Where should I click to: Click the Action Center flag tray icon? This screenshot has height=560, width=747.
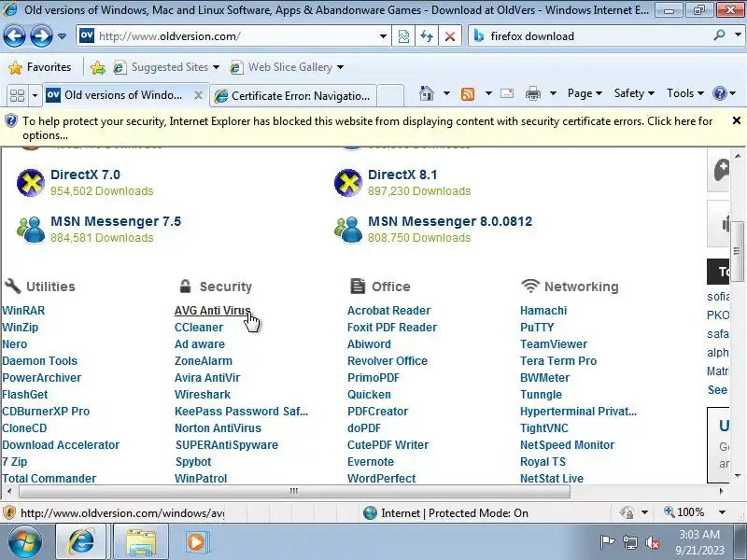606,542
